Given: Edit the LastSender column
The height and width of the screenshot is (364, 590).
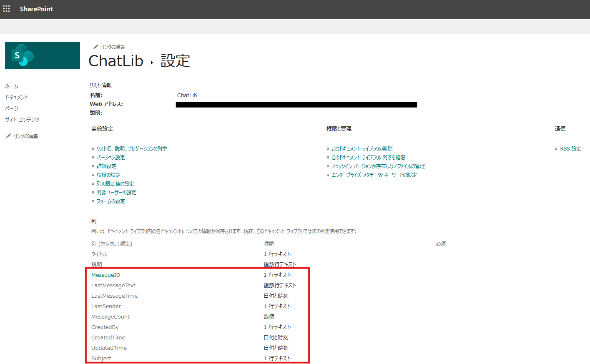Looking at the screenshot, I should pos(106,306).
